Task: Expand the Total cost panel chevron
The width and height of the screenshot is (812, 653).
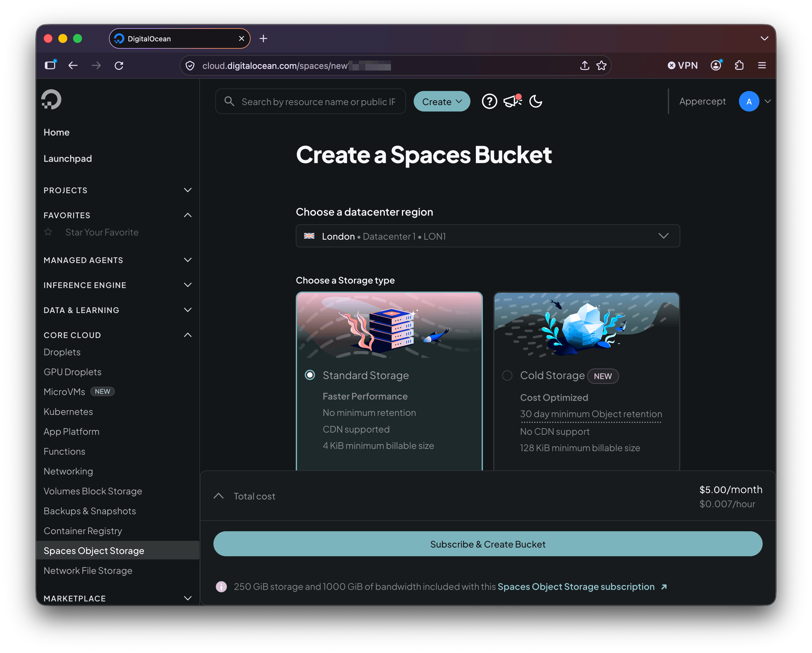Action: 219,496
